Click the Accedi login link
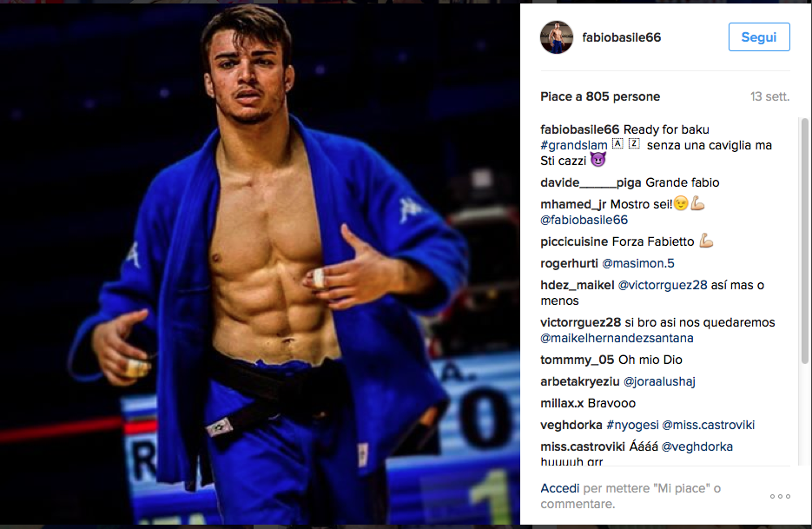The height and width of the screenshot is (529, 812). tap(560, 488)
